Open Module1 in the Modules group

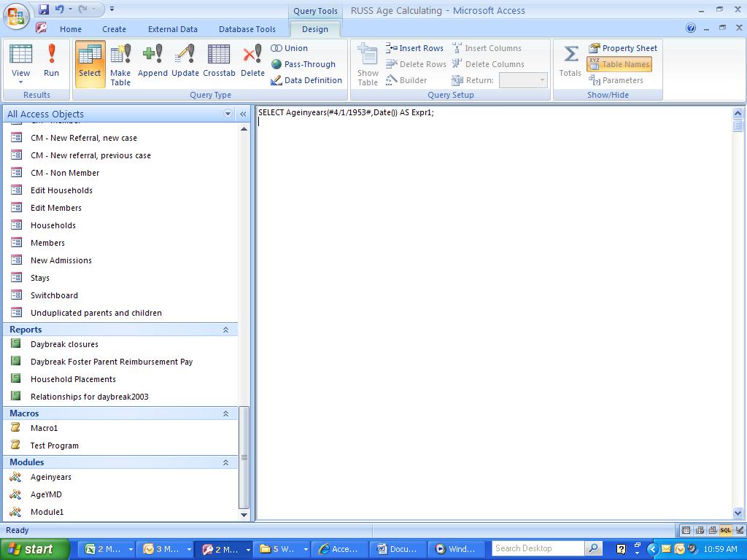click(47, 513)
